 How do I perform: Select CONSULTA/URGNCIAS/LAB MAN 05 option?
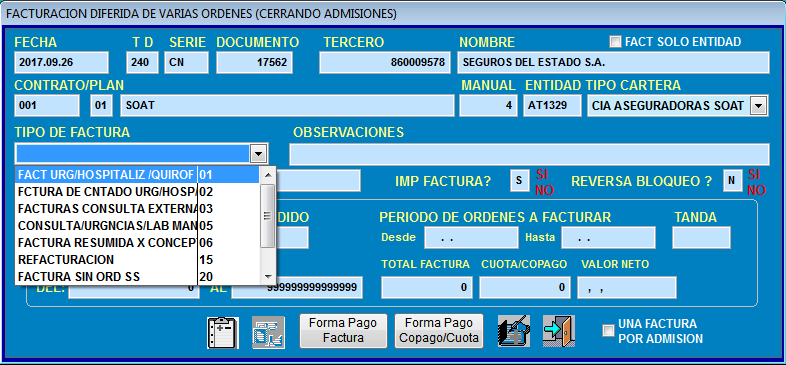click(x=137, y=226)
